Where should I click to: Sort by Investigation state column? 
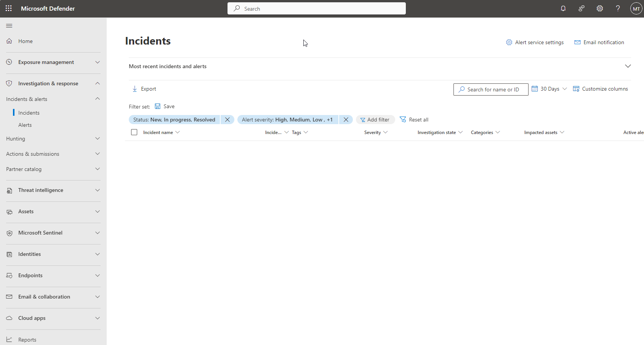point(440,133)
